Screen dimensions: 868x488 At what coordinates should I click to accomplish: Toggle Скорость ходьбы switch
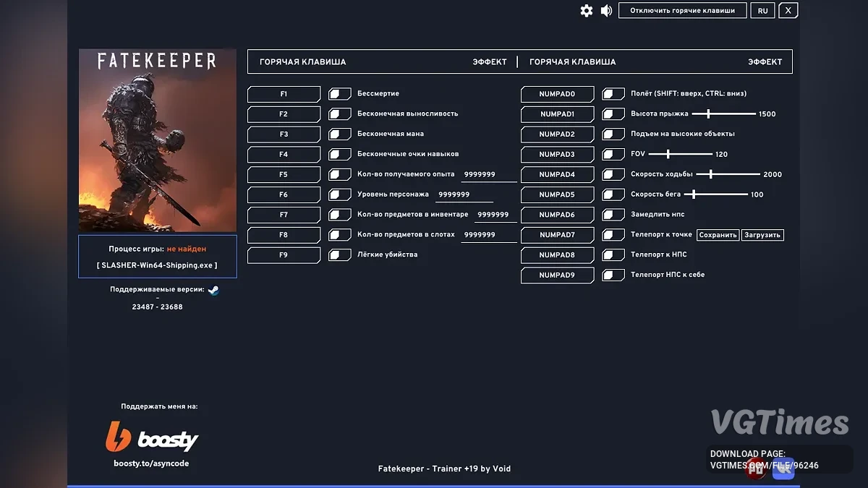coord(613,175)
